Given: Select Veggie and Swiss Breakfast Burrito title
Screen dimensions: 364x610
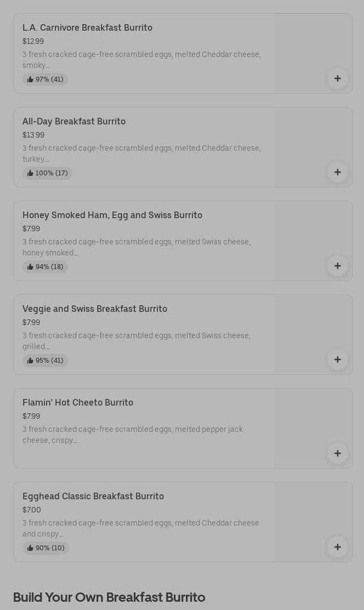Looking at the screenshot, I should click(x=95, y=309).
